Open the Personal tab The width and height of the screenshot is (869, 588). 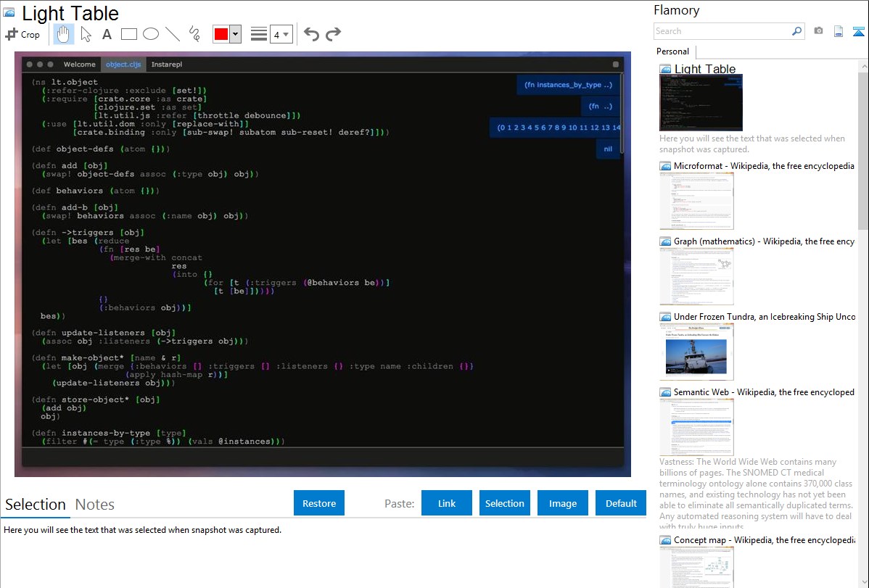click(x=672, y=51)
